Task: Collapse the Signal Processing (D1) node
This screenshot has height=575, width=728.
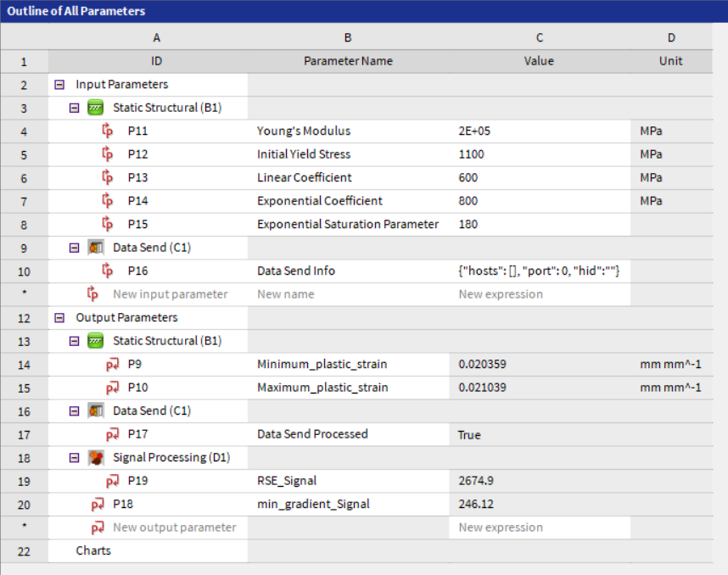Action: 74,458
